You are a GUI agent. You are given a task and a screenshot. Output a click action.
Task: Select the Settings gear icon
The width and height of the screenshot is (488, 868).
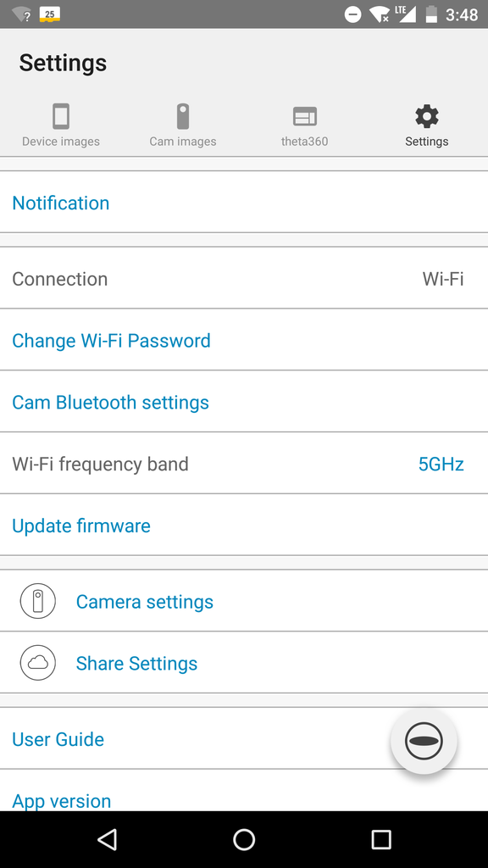(x=427, y=116)
